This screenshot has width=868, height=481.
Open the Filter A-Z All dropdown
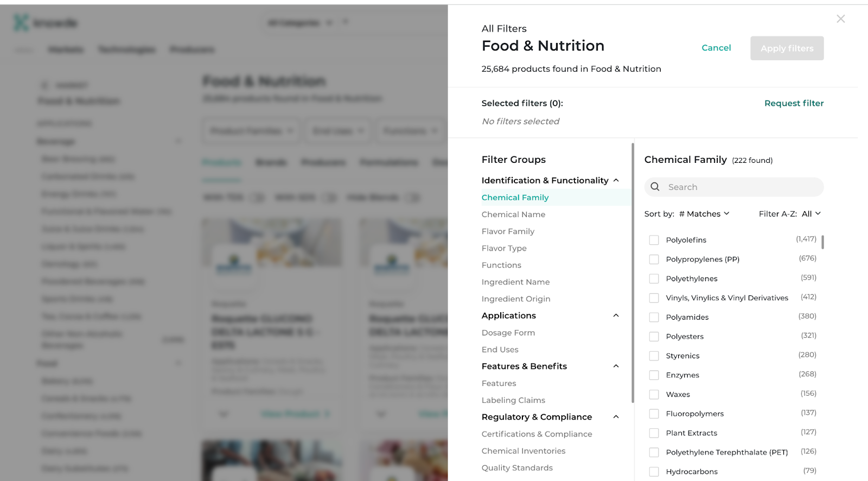811,214
